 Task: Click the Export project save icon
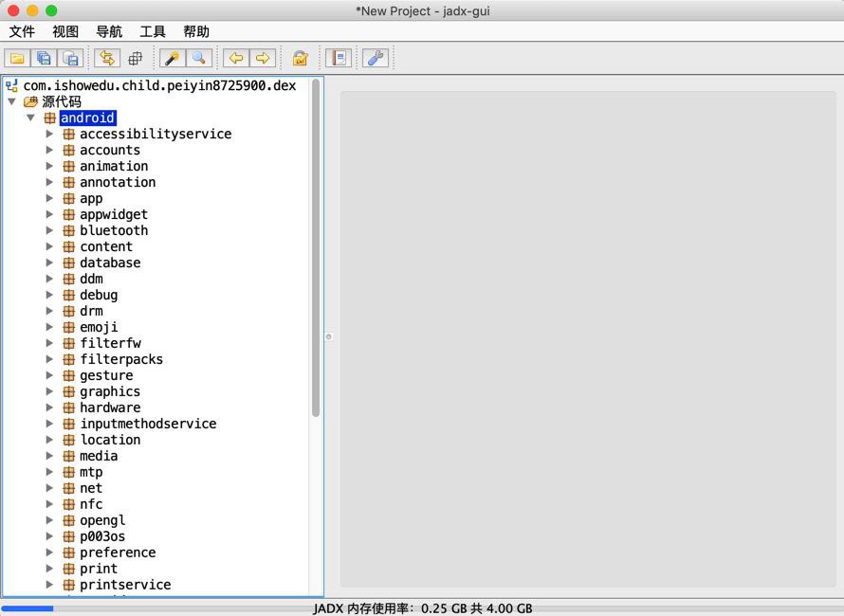click(70, 58)
